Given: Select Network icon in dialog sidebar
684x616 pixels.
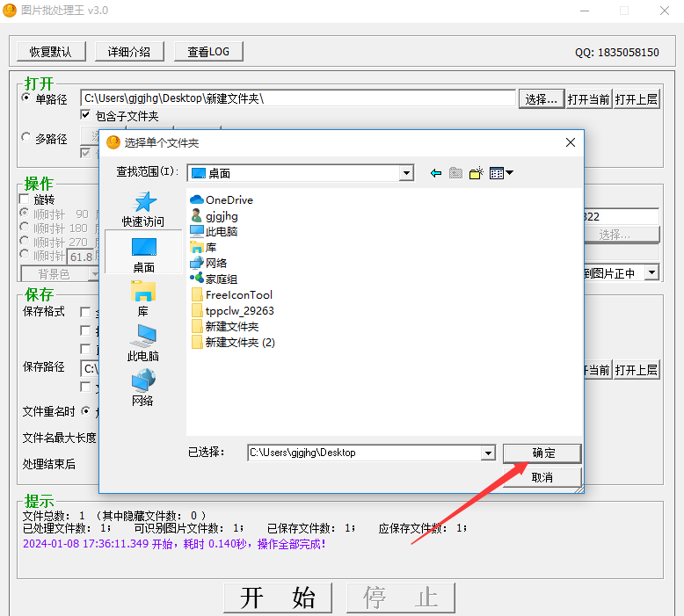Looking at the screenshot, I should point(143,380).
